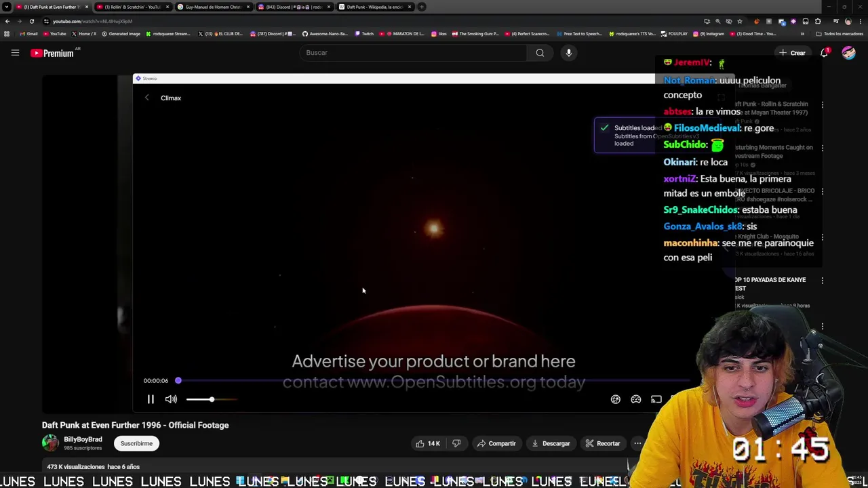
Task: Cast Stremio video to device
Action: (x=656, y=399)
